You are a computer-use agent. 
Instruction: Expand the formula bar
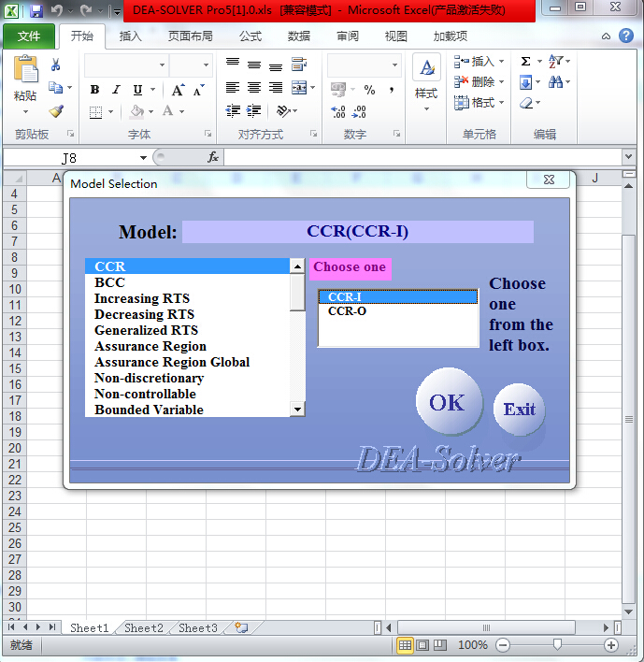[x=629, y=157]
